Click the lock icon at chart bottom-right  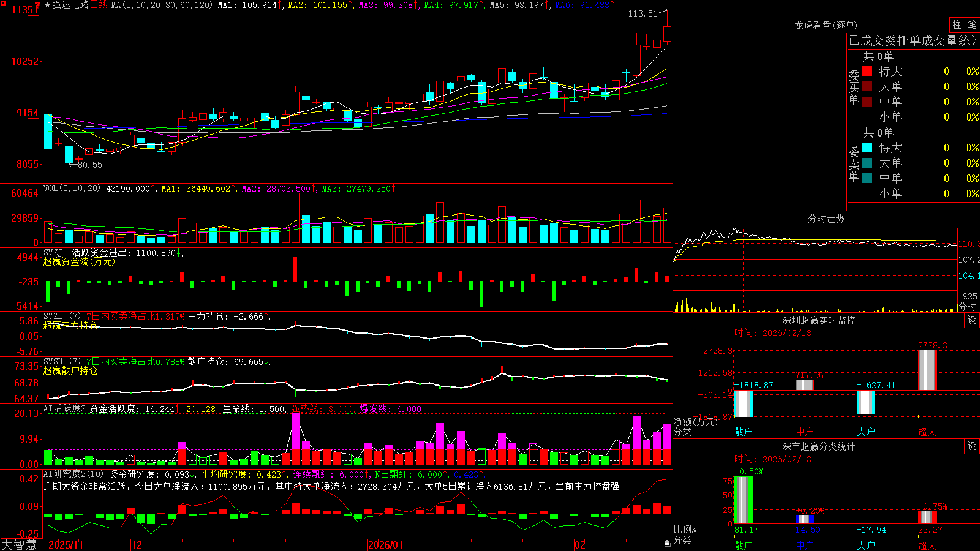[x=668, y=544]
